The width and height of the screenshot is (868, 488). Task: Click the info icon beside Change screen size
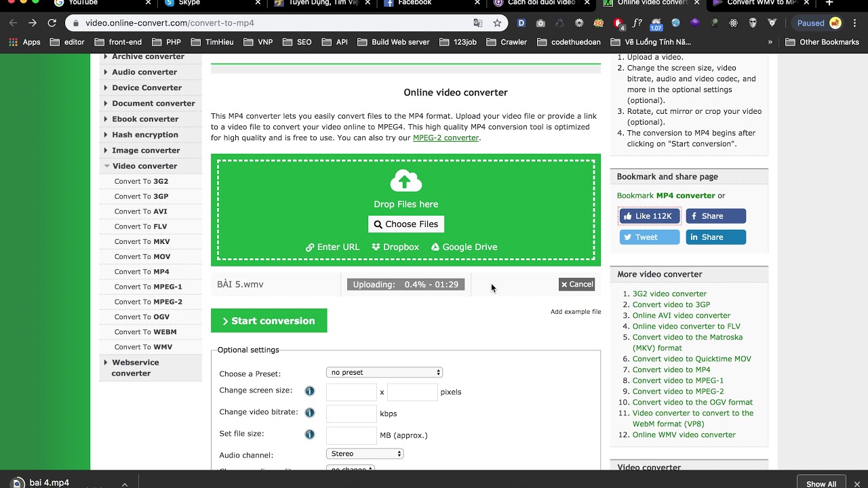pos(310,391)
